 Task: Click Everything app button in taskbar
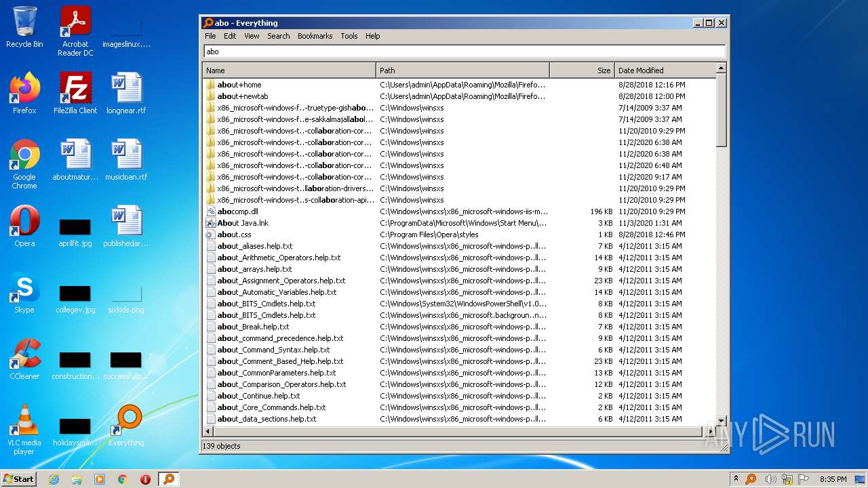(x=169, y=479)
